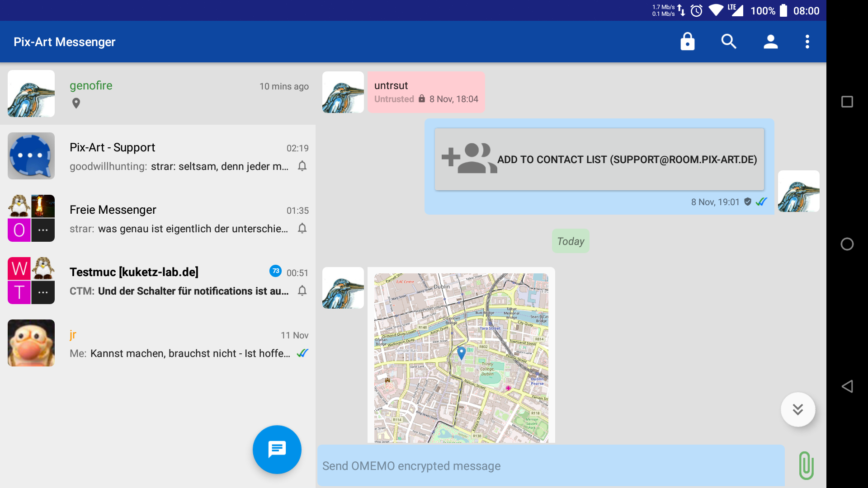868x488 pixels.
Task: Click own avatar beside sent message
Action: click(x=799, y=191)
